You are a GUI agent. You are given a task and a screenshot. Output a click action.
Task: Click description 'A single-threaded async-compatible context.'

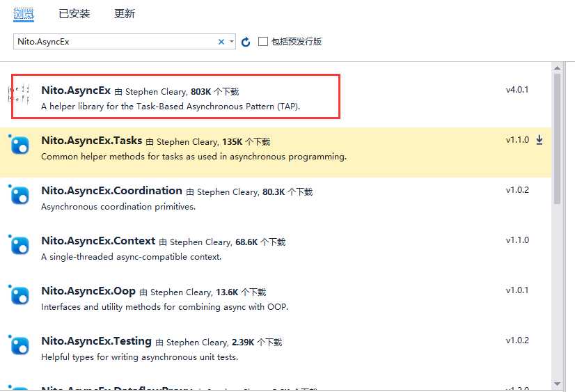click(x=131, y=257)
